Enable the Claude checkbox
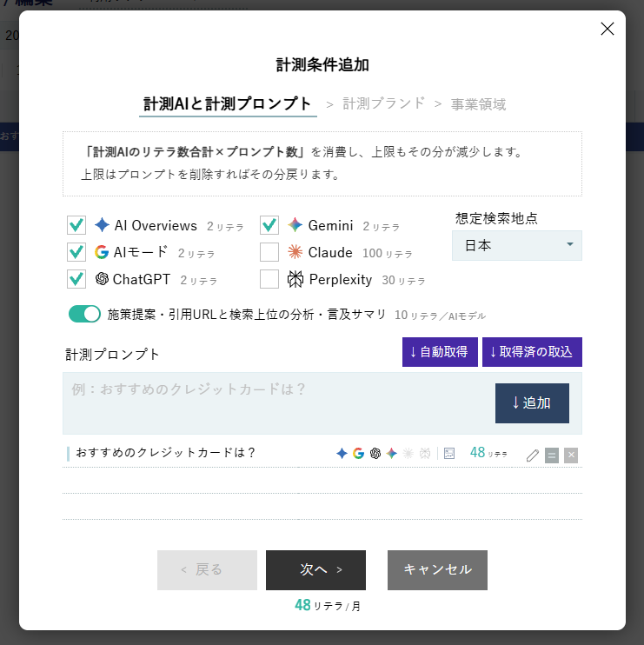The width and height of the screenshot is (644, 645). pos(269,252)
